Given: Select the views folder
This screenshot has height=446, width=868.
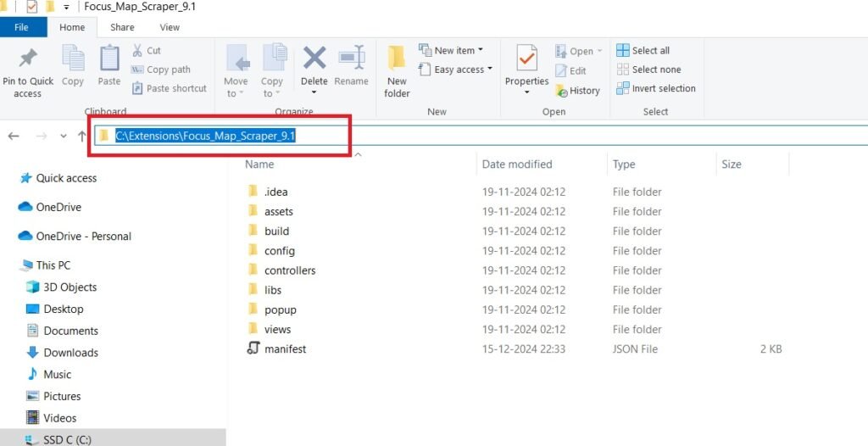Looking at the screenshot, I should 269,329.
